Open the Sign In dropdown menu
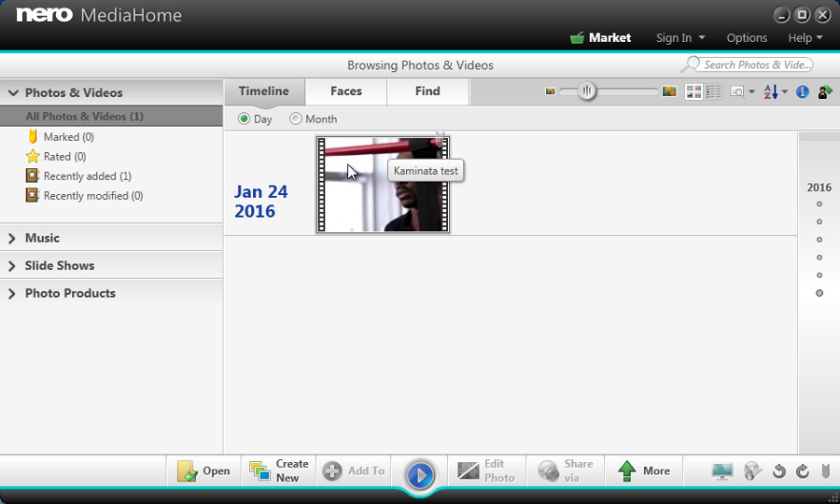Screen dimensions: 840x504 click(679, 38)
